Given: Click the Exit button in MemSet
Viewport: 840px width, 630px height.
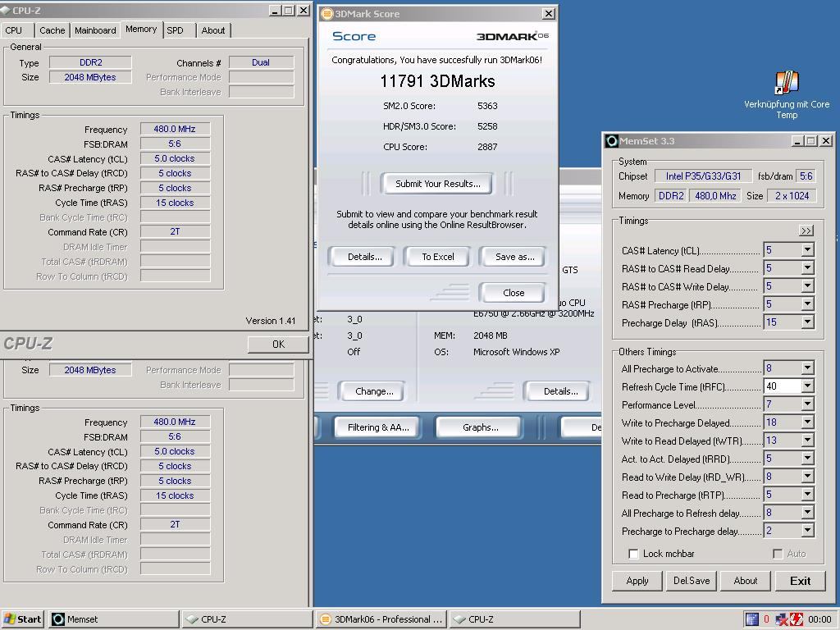Looking at the screenshot, I should point(800,581).
